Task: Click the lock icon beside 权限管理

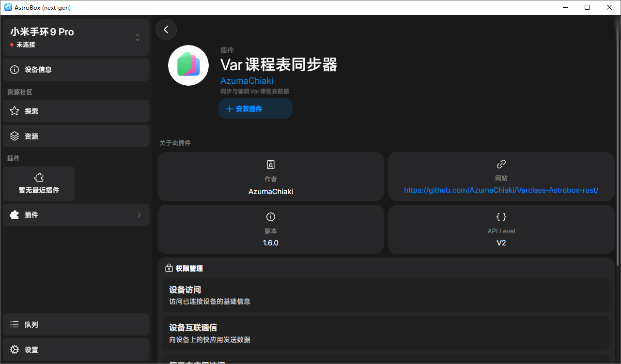Action: coord(169,268)
